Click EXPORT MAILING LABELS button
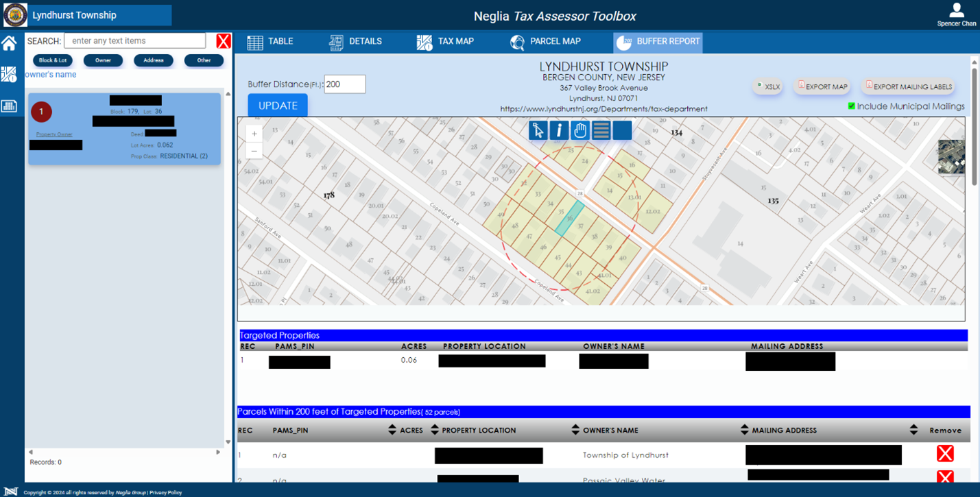 (908, 87)
